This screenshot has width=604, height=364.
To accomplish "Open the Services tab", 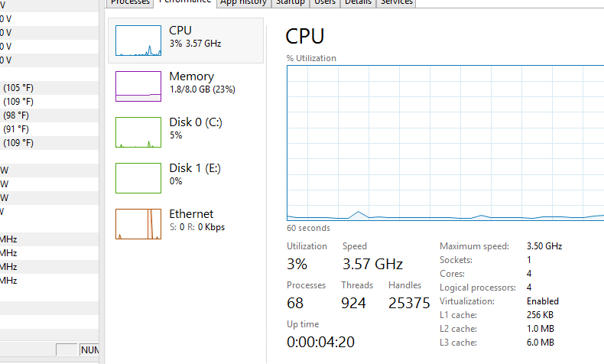I will click(396, 2).
